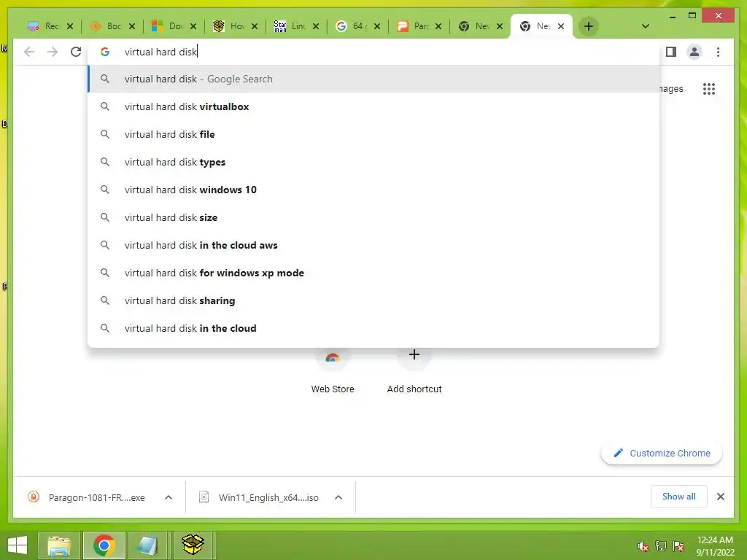Click the network tray icon
This screenshot has width=747, height=560.
pos(661,546)
